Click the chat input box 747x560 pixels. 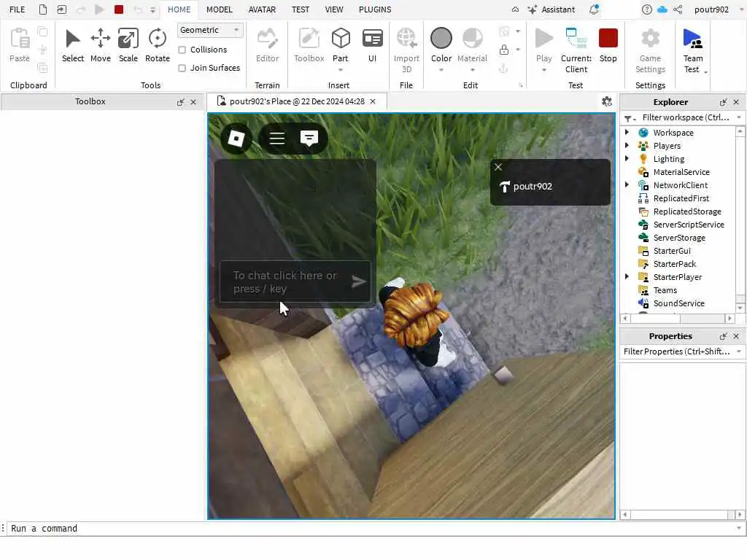tap(295, 282)
